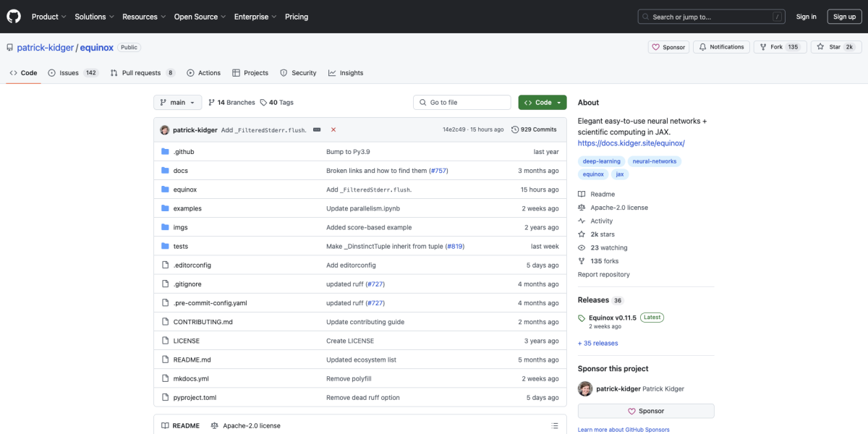
Task: Click patrick-kidger avatar in commit row
Action: (x=165, y=129)
